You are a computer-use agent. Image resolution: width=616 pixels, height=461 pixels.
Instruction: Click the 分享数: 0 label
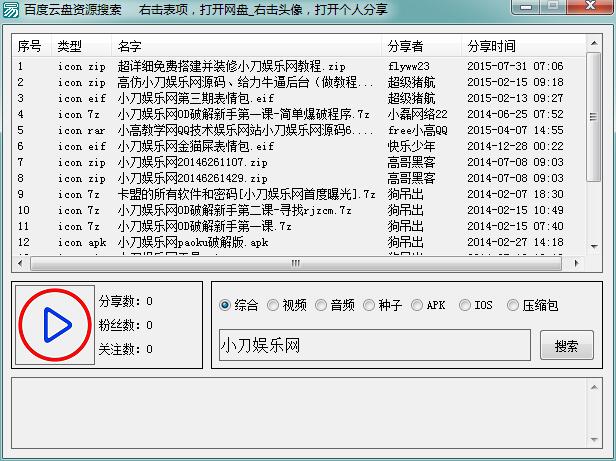click(x=126, y=301)
